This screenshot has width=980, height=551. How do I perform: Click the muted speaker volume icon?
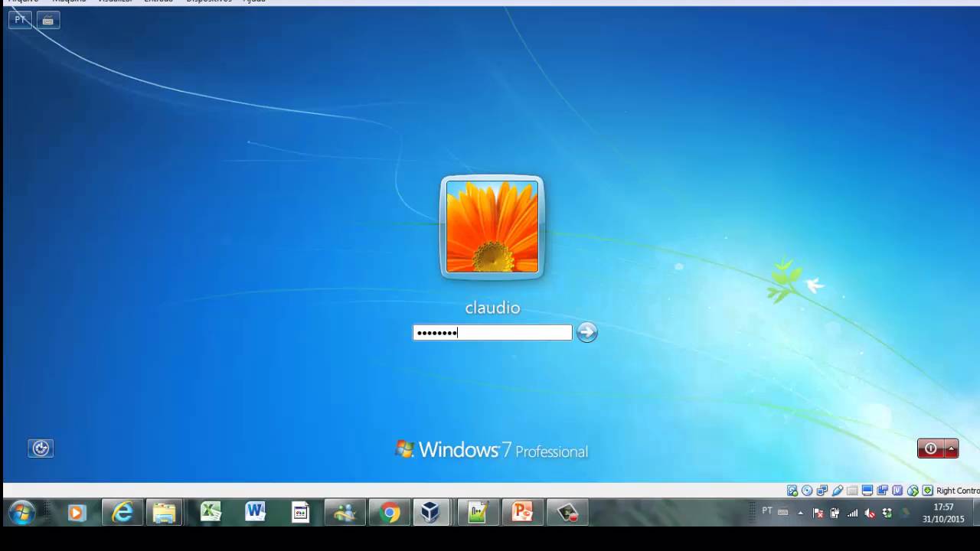click(x=870, y=513)
